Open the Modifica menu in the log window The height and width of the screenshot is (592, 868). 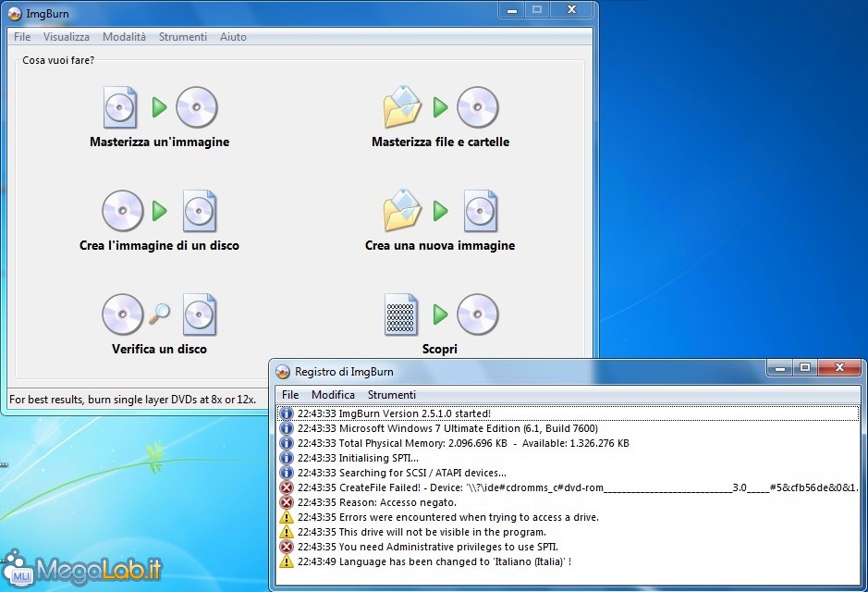(334, 395)
